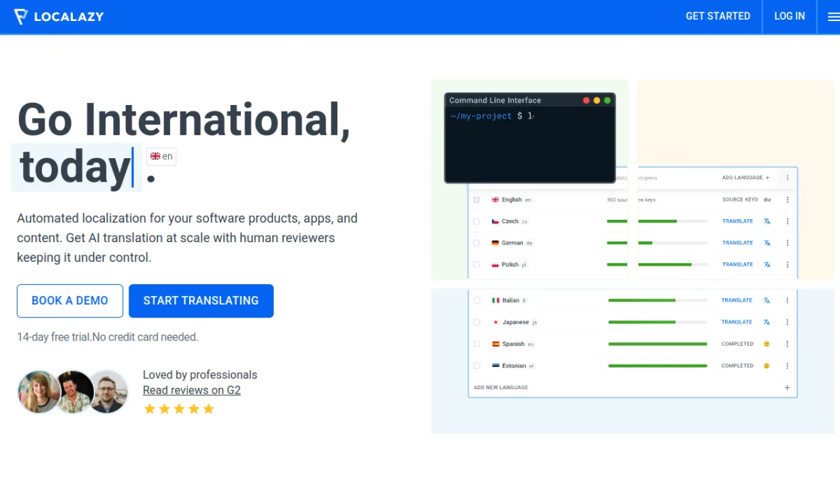This screenshot has width=840, height=504.
Task: Open the Japanese row three-dot menu
Action: [x=787, y=322]
